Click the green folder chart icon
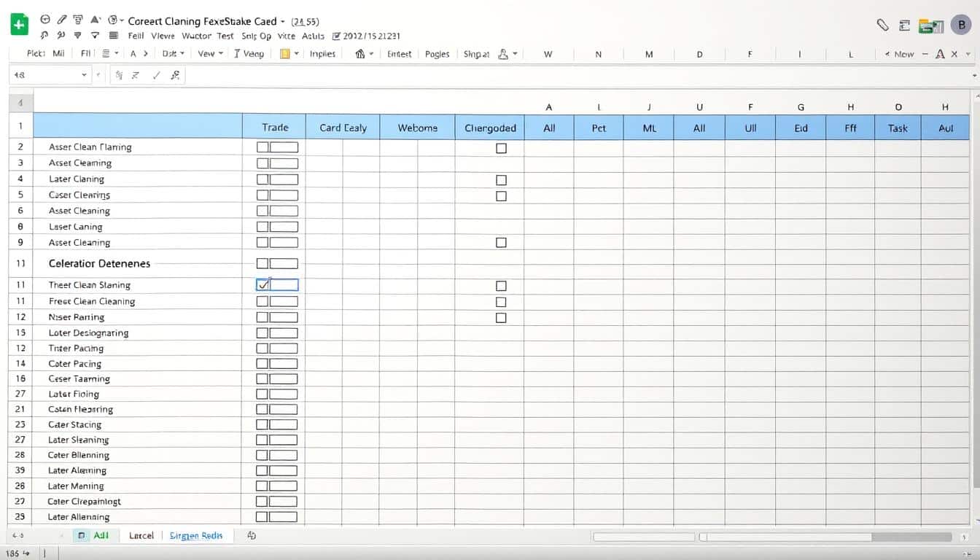The width and height of the screenshot is (980, 560). tap(927, 26)
